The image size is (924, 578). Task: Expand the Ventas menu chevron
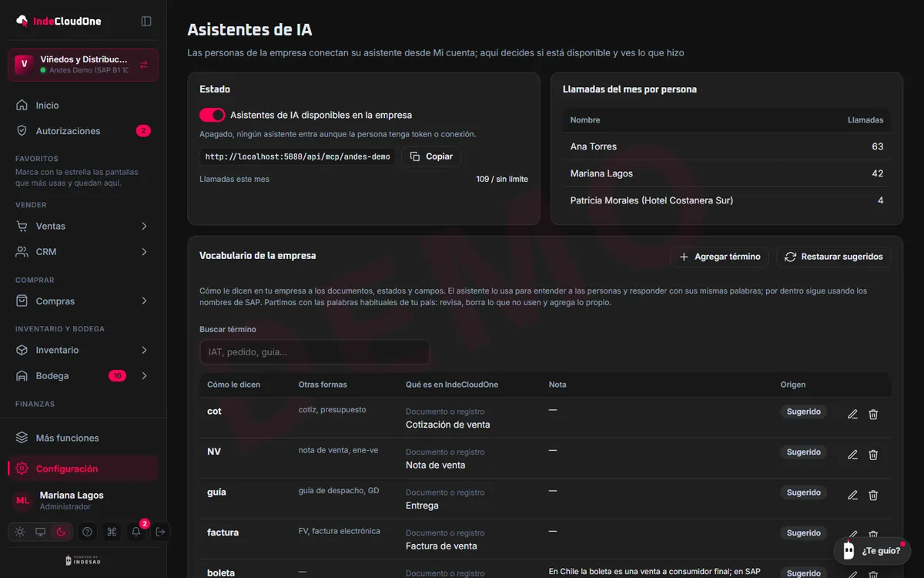click(x=144, y=227)
